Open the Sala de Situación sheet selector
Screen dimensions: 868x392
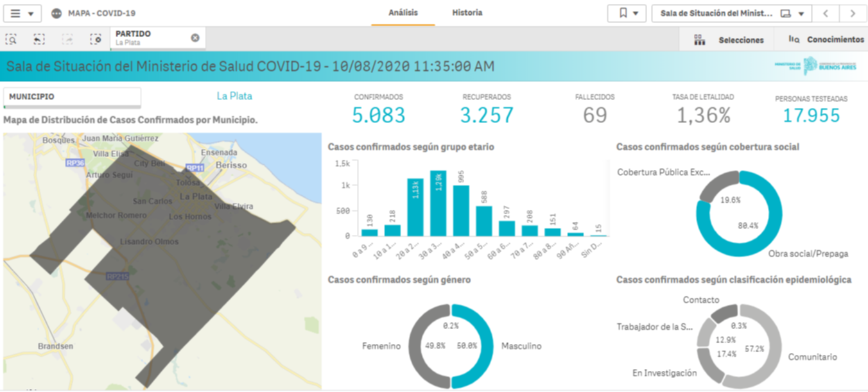pos(731,13)
